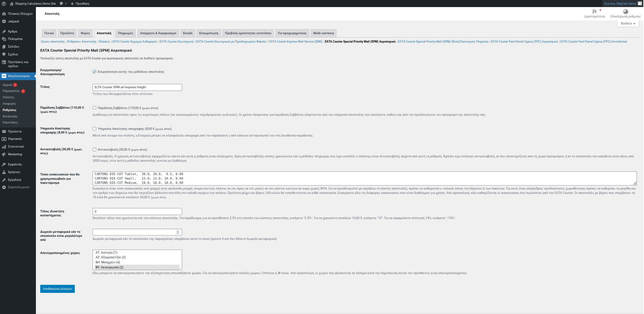Viewport: 644px width, 314px height.
Task: Open the Ενσωμάτωση tab
Action: tap(209, 33)
